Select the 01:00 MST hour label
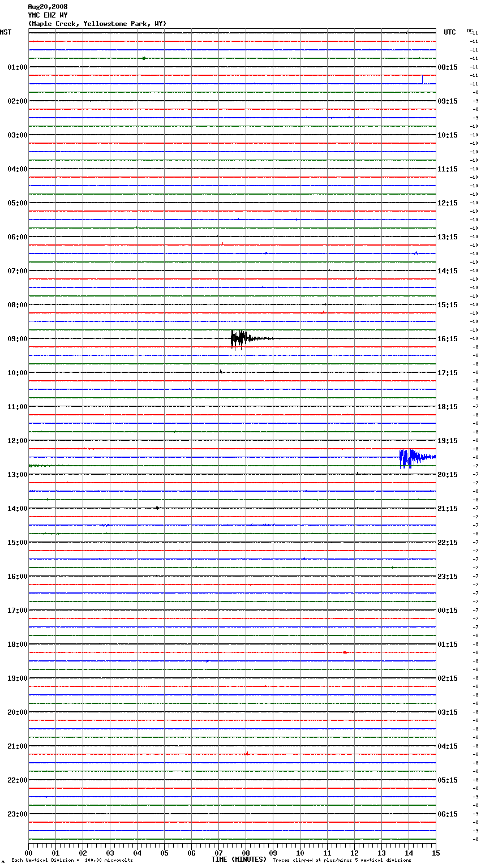The image size is (481, 868). (x=17, y=67)
